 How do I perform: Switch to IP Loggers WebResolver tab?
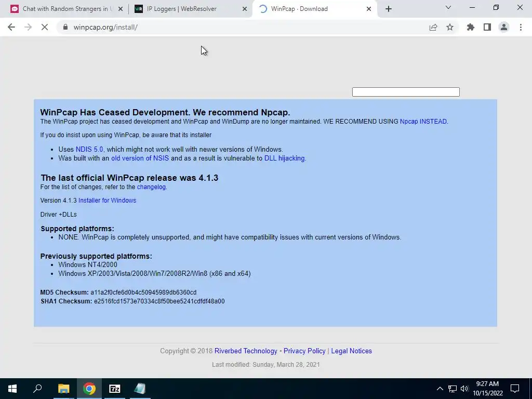[x=190, y=9]
